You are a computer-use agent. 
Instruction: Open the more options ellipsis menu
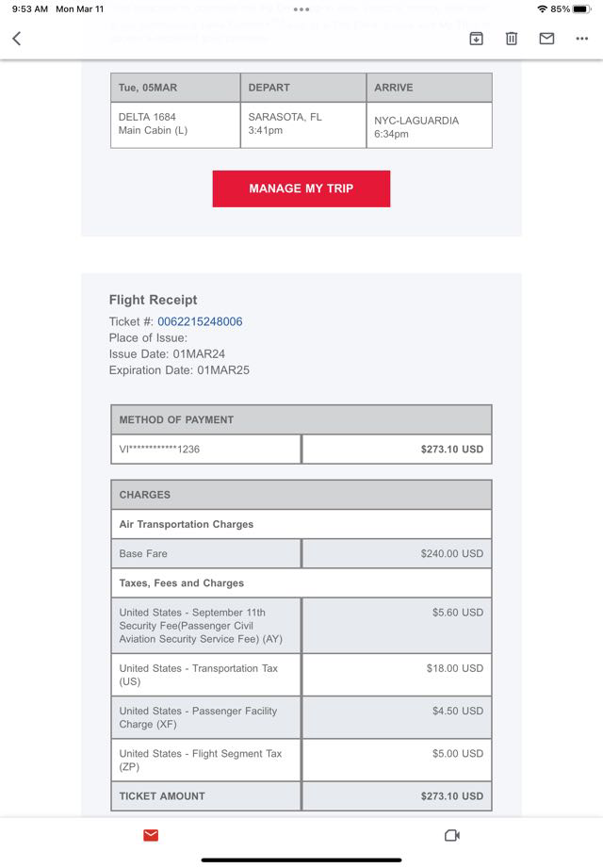(x=581, y=39)
